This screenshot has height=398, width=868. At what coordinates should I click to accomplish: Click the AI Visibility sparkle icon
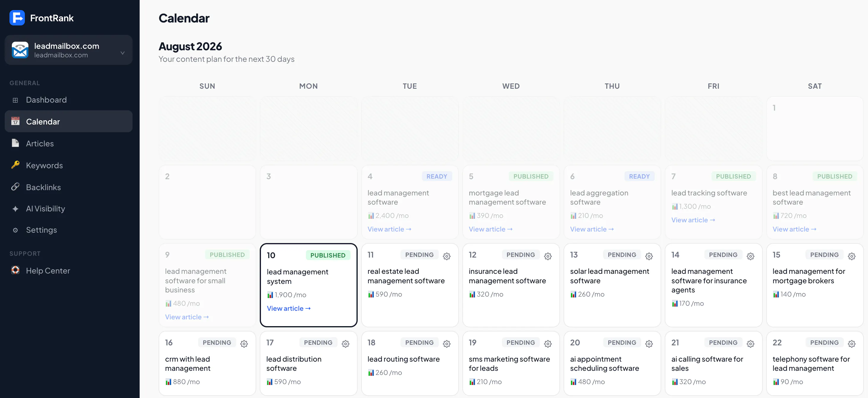point(15,209)
